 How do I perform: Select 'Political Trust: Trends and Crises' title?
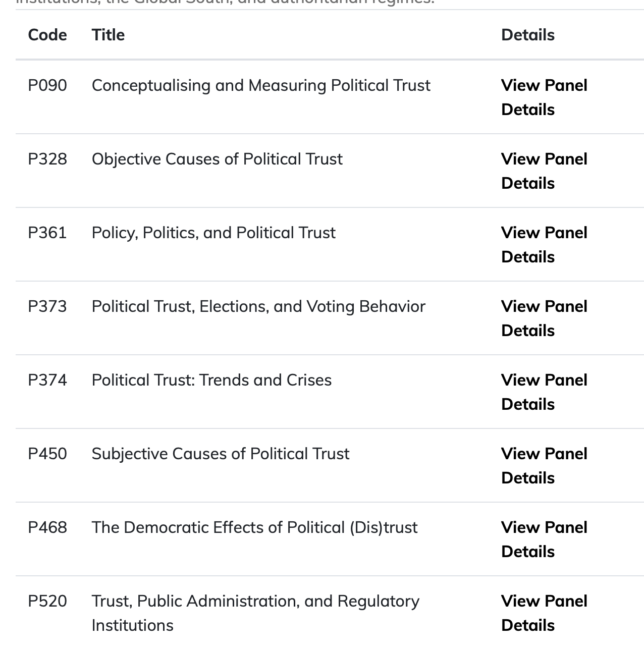click(x=211, y=380)
